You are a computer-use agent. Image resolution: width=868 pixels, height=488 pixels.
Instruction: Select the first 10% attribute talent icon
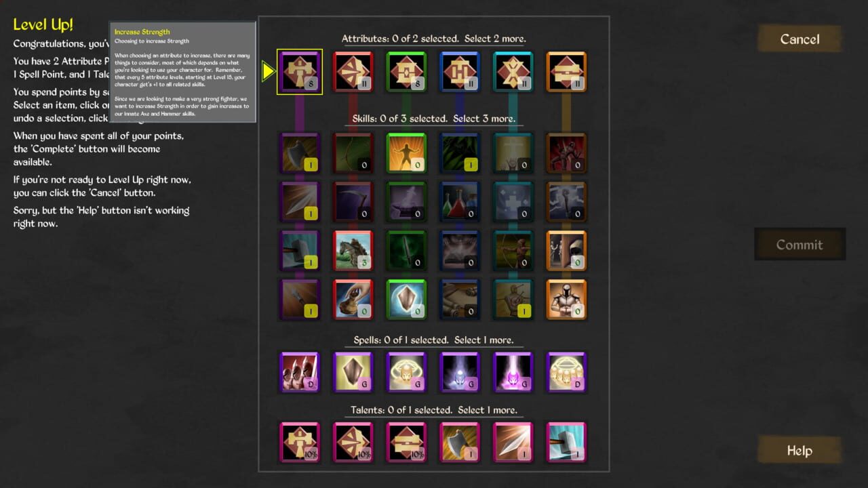click(x=299, y=441)
